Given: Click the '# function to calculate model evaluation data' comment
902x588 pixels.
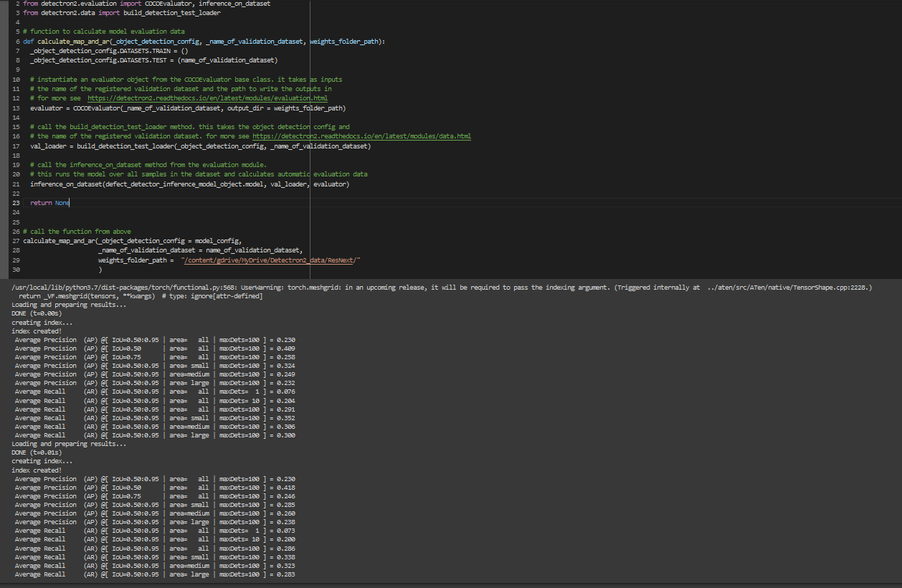Looking at the screenshot, I should (x=103, y=32).
